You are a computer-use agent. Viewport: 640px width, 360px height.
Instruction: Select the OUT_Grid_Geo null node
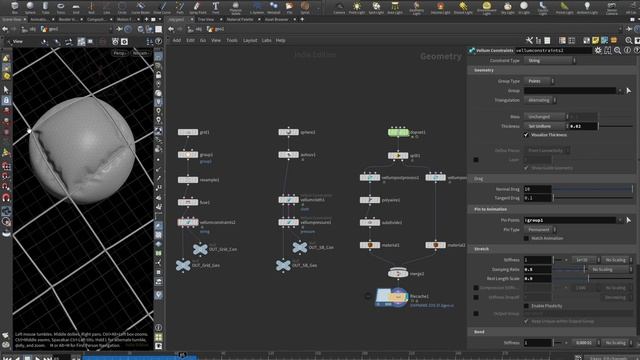tap(183, 265)
